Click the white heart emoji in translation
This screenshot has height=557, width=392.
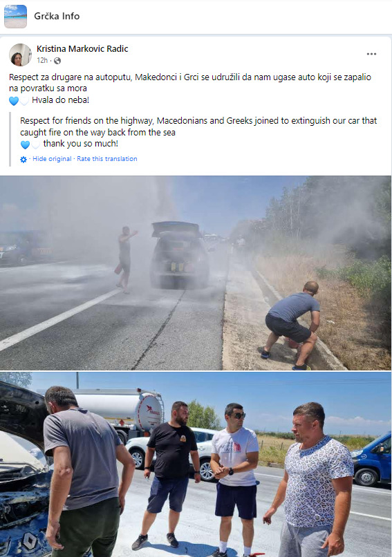coord(35,144)
